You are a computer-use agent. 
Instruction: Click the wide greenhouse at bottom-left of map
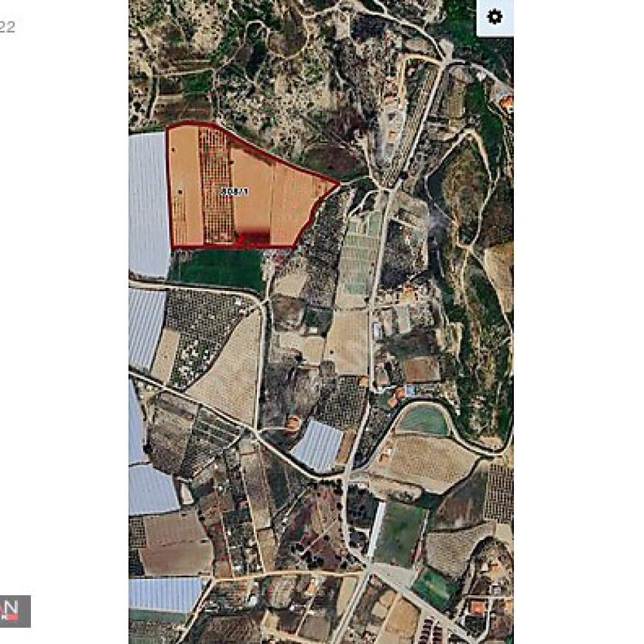167,594
